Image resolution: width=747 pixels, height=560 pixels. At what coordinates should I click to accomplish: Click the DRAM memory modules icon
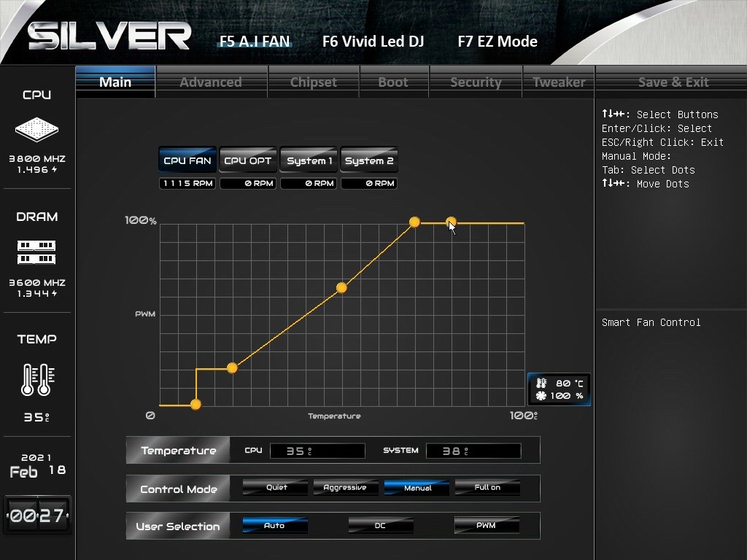pyautogui.click(x=36, y=252)
